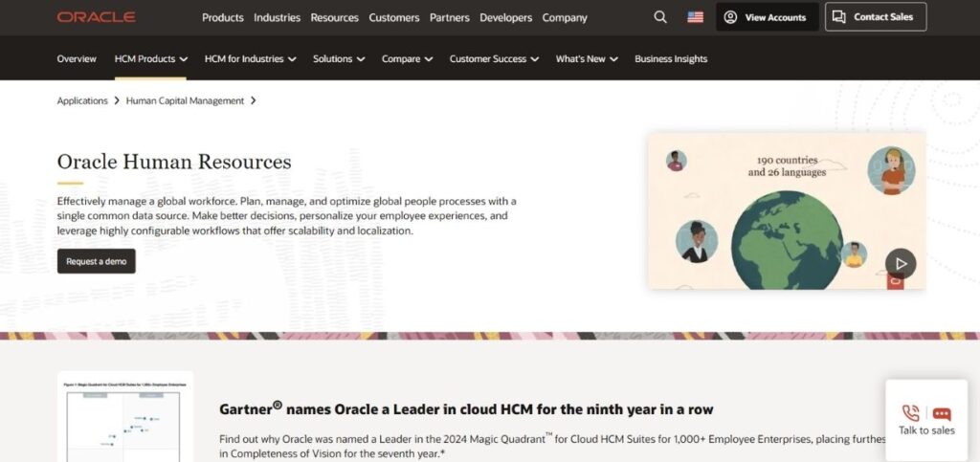Screen dimensions: 980x462
Task: Expand the Compare dropdown
Action: point(407,58)
